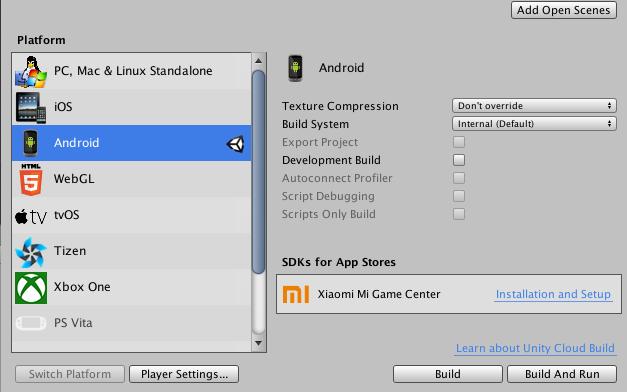627x392 pixels.
Task: Click the Apple tv icon for tvOS
Action: click(31, 216)
